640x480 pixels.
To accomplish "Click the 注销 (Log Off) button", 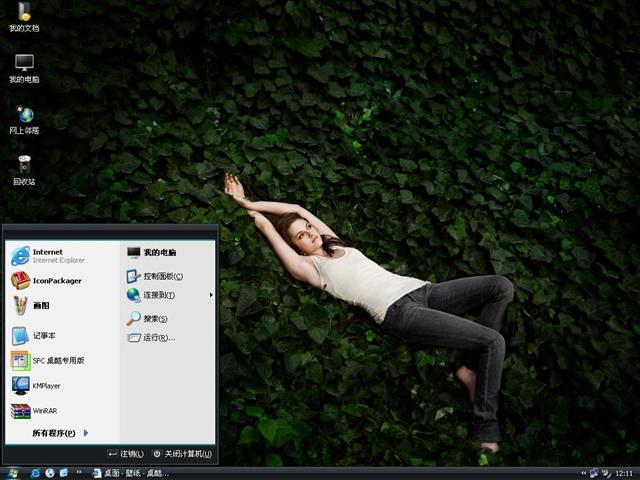I will tap(127, 454).
